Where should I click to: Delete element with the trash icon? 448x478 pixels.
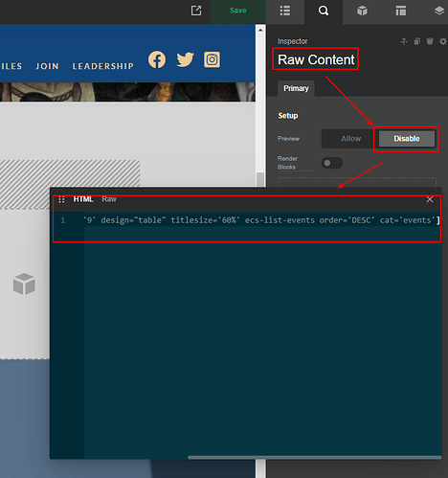(x=430, y=41)
